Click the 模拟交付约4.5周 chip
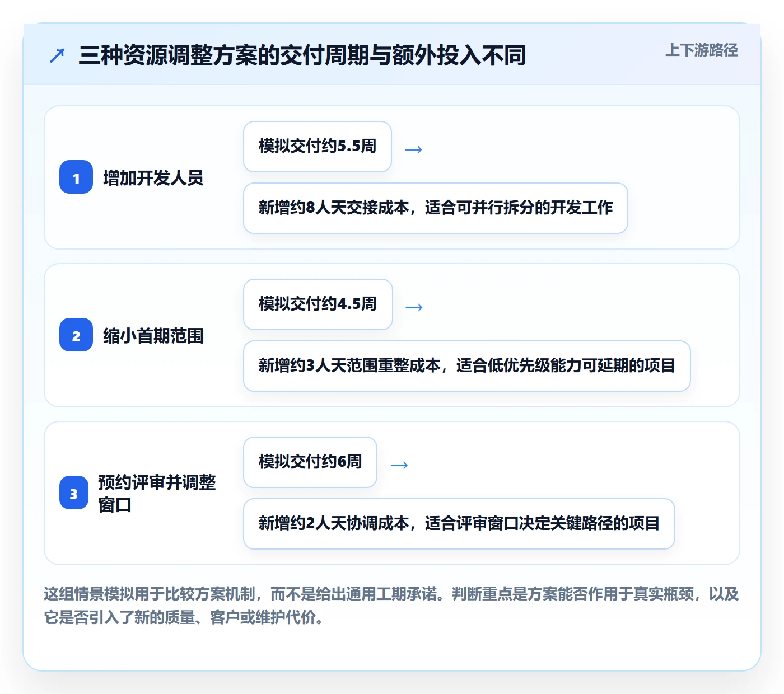This screenshot has height=694, width=784. (318, 304)
